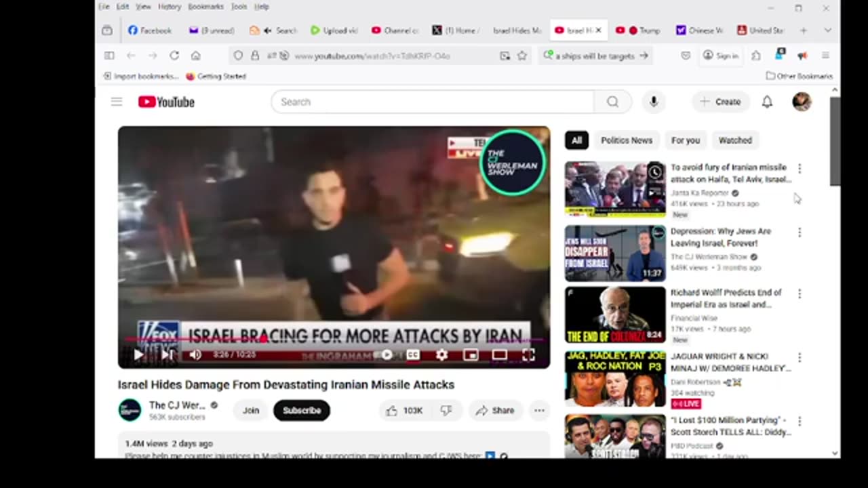Switch to the '(9 unread)' mail tab
The height and width of the screenshot is (488, 868).
pyautogui.click(x=212, y=30)
